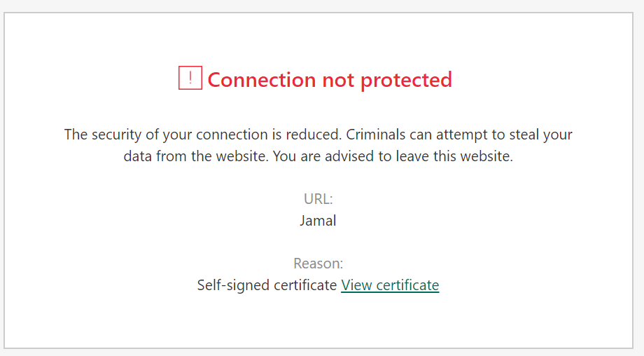Click the word "Self-signed" under Reason
The image size is (644, 356).
230,285
